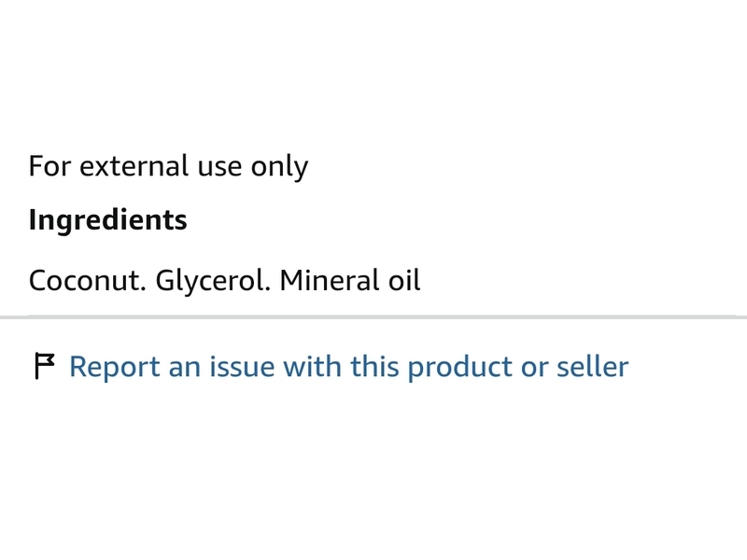Click the word 'For' starting the warning
The height and width of the screenshot is (560, 747).
tap(49, 167)
